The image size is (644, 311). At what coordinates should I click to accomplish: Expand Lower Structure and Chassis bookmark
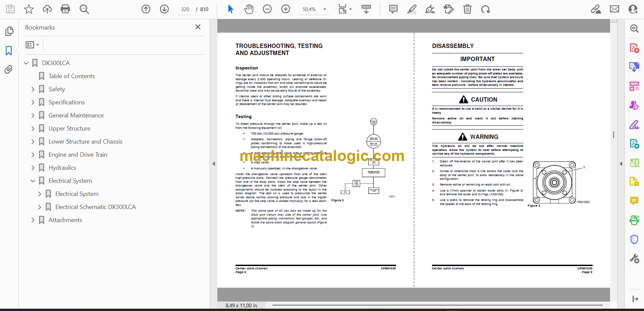point(33,142)
